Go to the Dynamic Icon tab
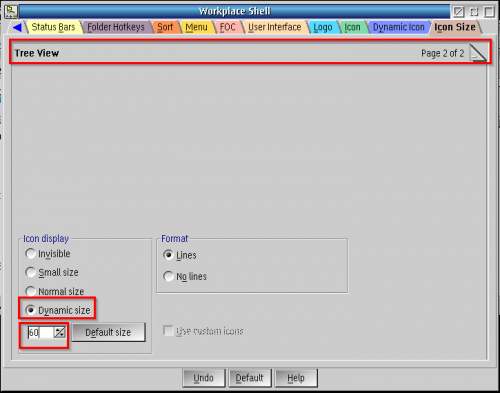500x393 pixels. (x=399, y=27)
